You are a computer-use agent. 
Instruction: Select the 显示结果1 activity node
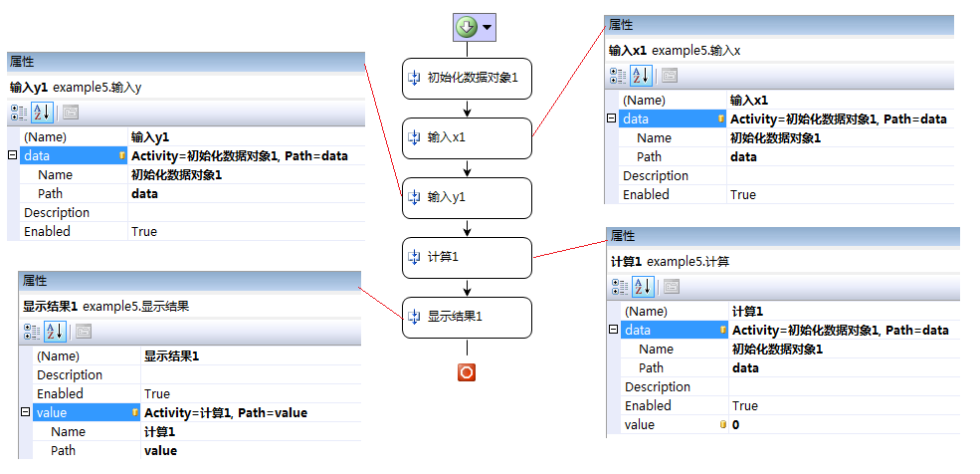click(467, 317)
